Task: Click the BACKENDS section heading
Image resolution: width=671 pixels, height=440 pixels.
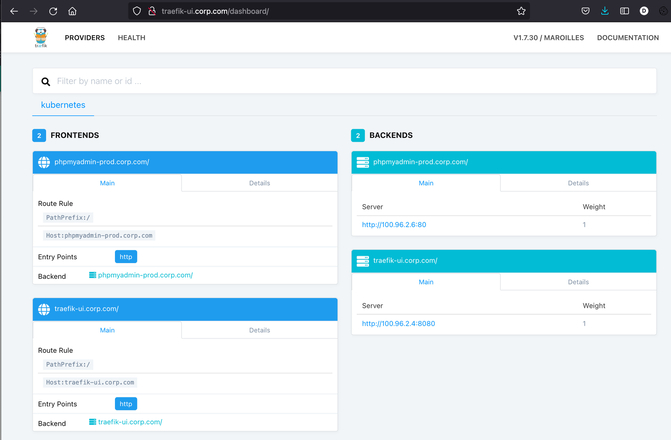Action: [x=391, y=135]
